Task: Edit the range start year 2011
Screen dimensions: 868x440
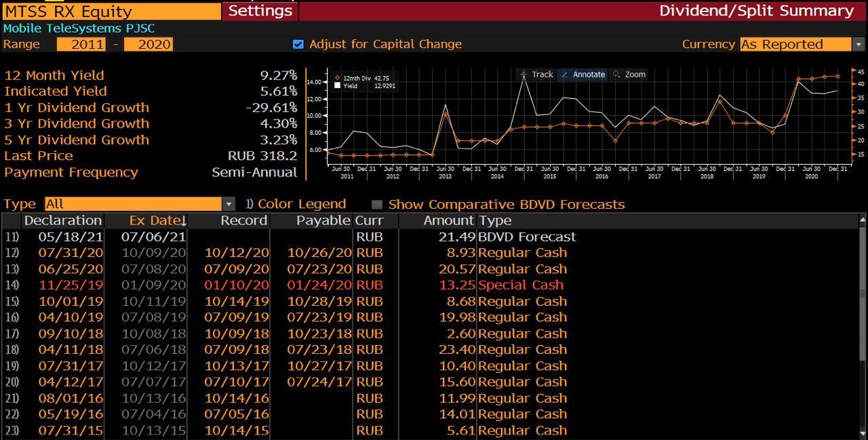Action: (x=81, y=44)
